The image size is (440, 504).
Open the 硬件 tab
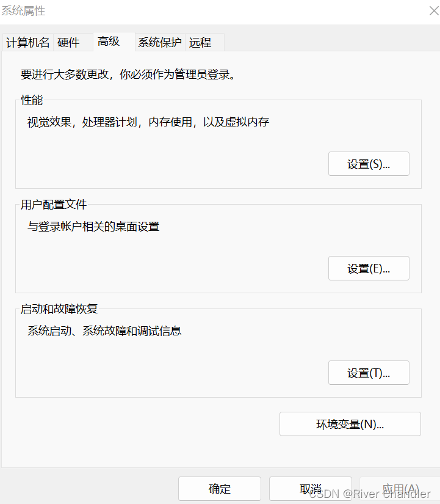coord(68,43)
